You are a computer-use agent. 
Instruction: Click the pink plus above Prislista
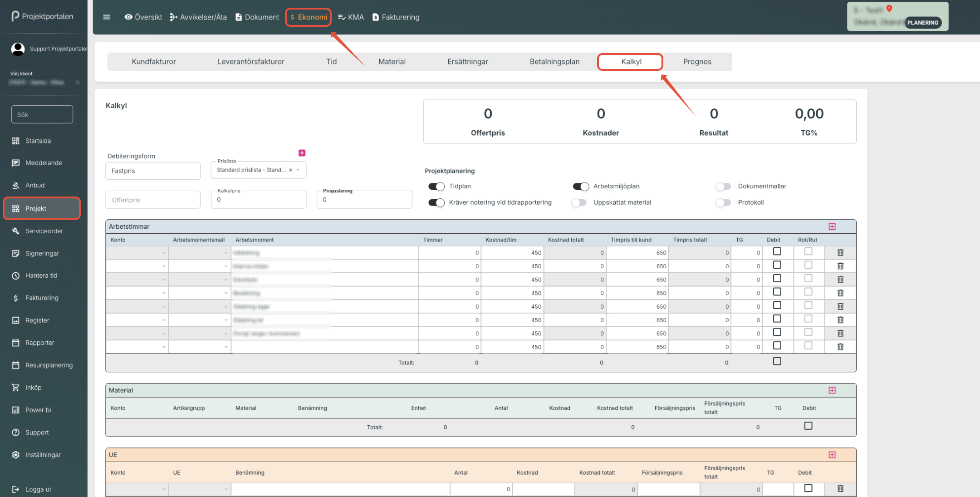pos(302,153)
